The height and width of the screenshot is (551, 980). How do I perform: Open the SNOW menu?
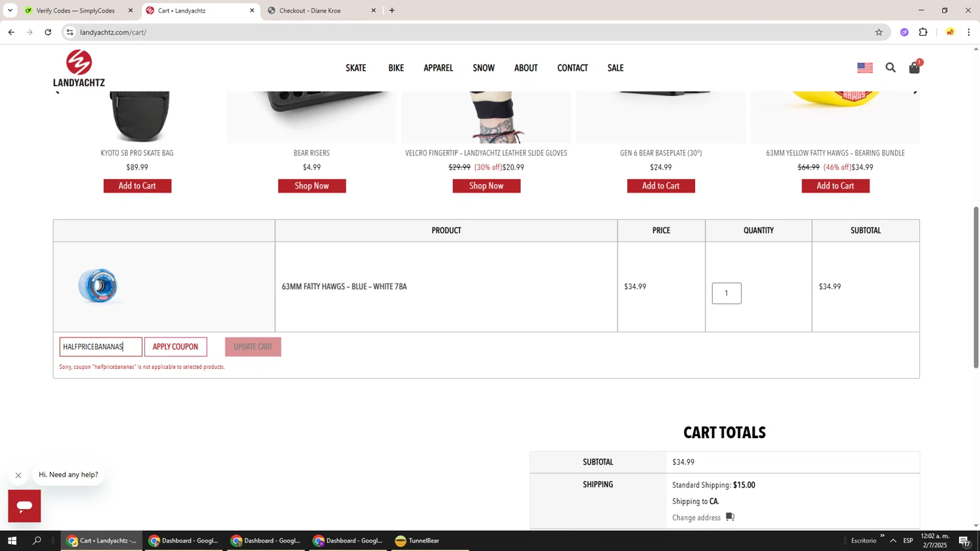pos(483,68)
